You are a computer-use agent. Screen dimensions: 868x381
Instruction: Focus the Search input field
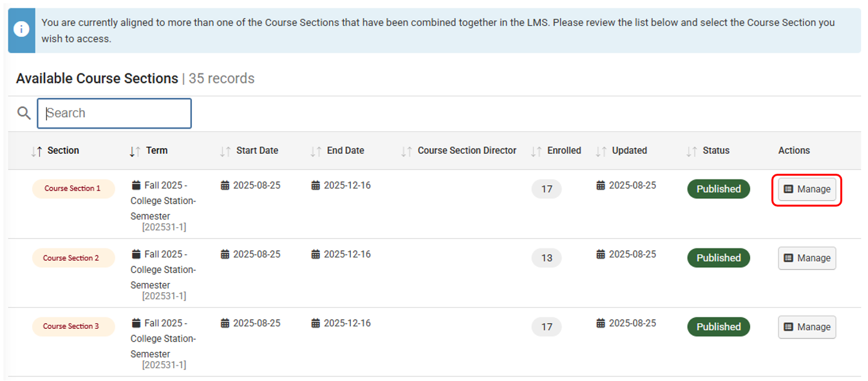coord(115,113)
